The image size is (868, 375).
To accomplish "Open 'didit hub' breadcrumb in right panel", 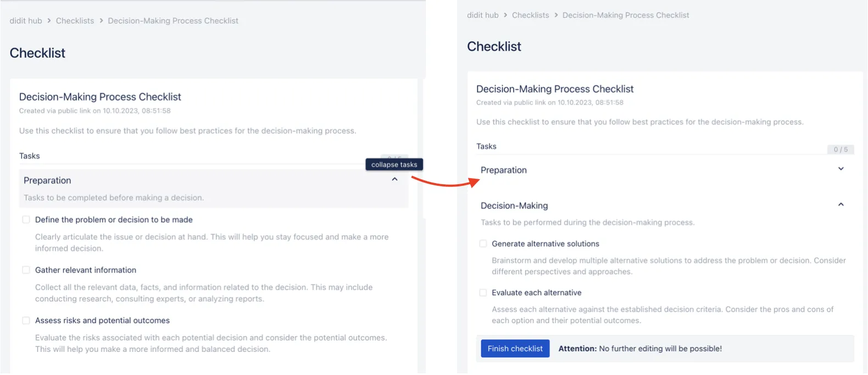I will tap(483, 15).
